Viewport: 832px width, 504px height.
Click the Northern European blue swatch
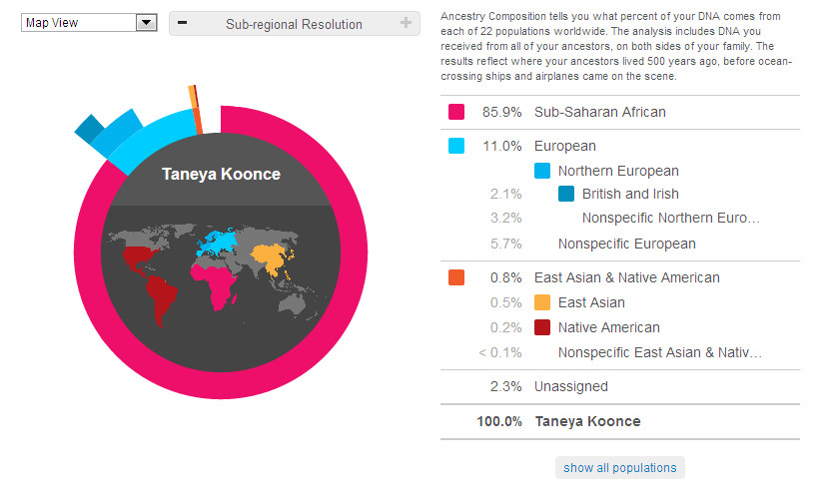click(542, 171)
